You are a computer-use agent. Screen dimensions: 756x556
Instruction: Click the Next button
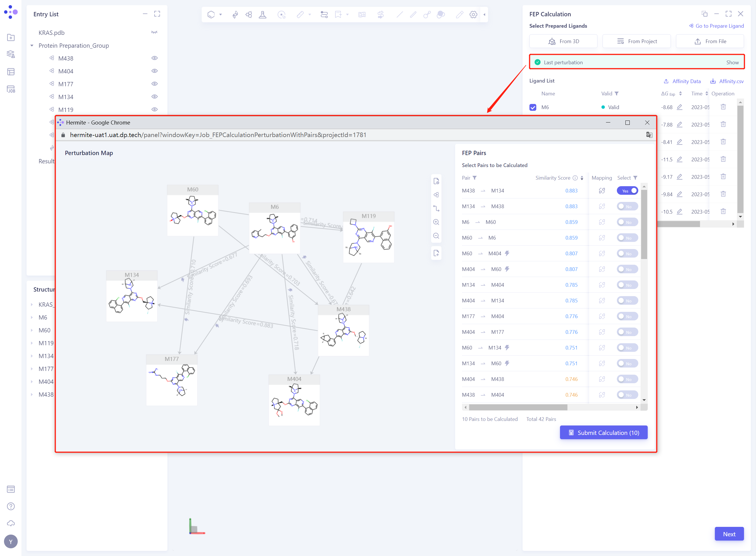pos(729,534)
